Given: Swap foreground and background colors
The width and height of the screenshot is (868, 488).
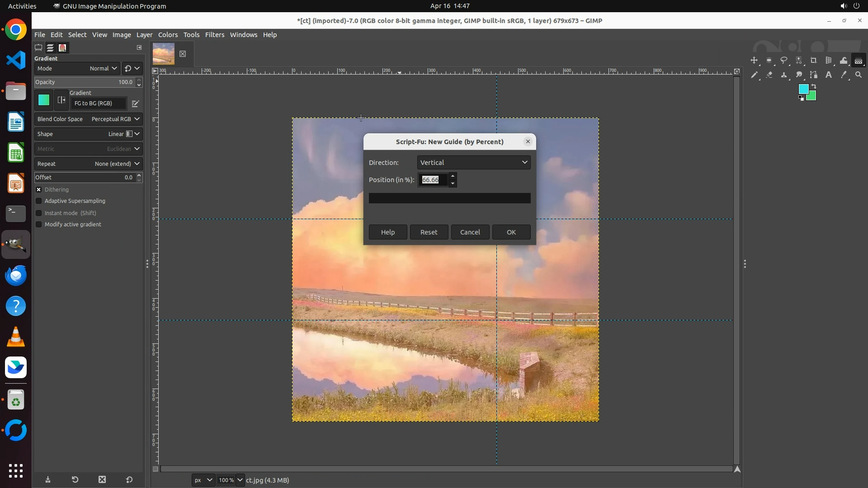Looking at the screenshot, I should [814, 86].
